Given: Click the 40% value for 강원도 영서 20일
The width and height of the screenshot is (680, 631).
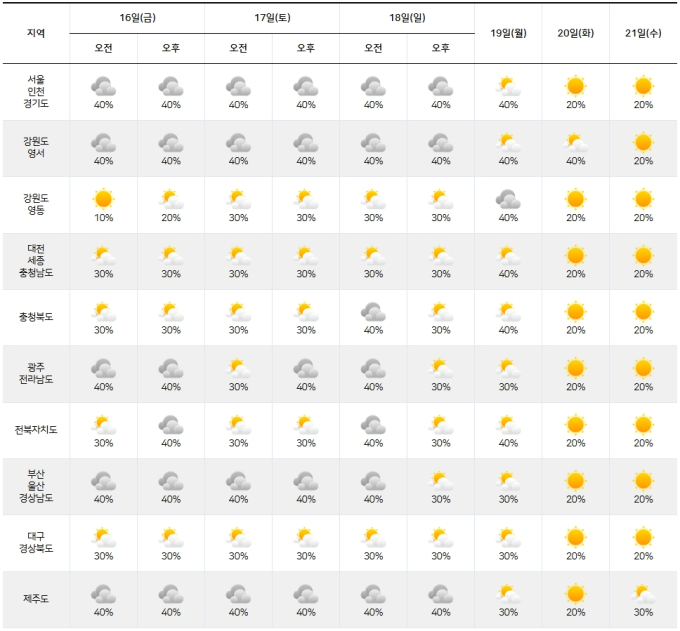Looking at the screenshot, I should coord(575,161).
